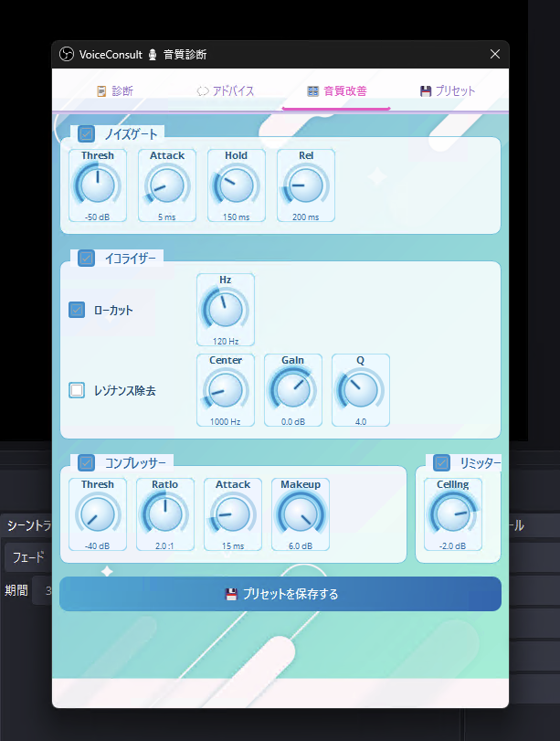Click the 6.0 dB makeup value
The height and width of the screenshot is (741, 560).
301,545
